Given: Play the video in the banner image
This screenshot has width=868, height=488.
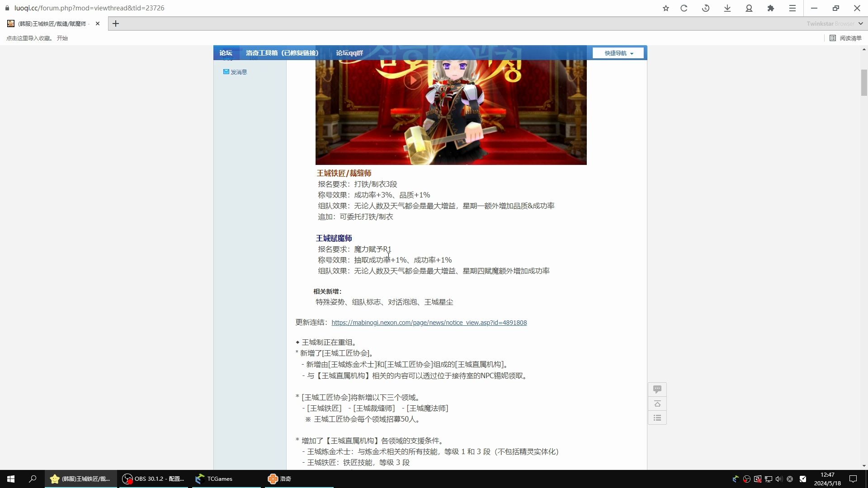Looking at the screenshot, I should [412, 81].
